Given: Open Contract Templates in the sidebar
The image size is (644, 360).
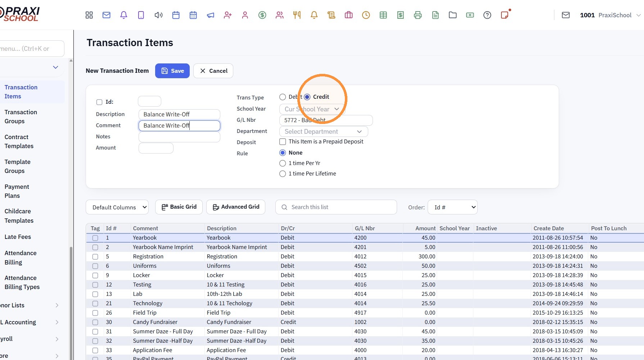Looking at the screenshot, I should point(19,142).
